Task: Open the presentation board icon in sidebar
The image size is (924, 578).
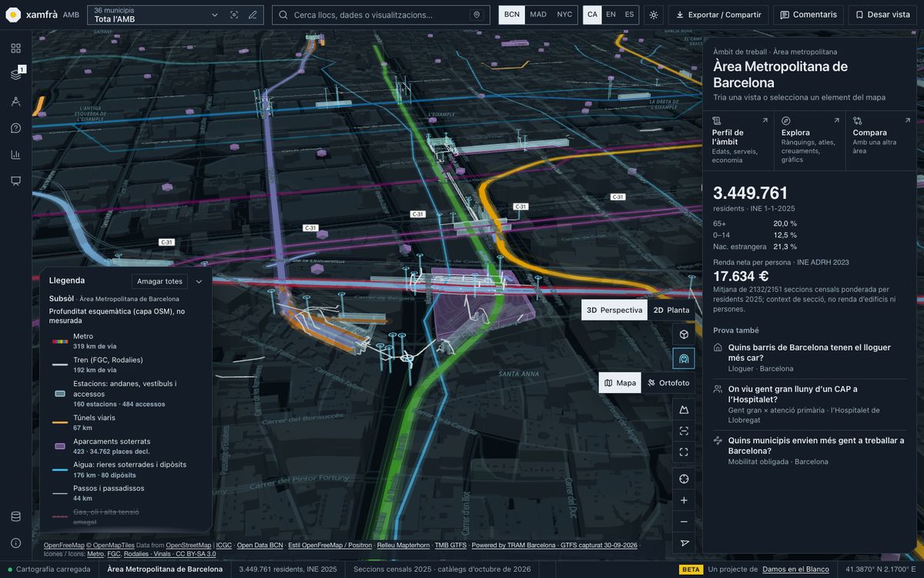Action: coord(15,181)
